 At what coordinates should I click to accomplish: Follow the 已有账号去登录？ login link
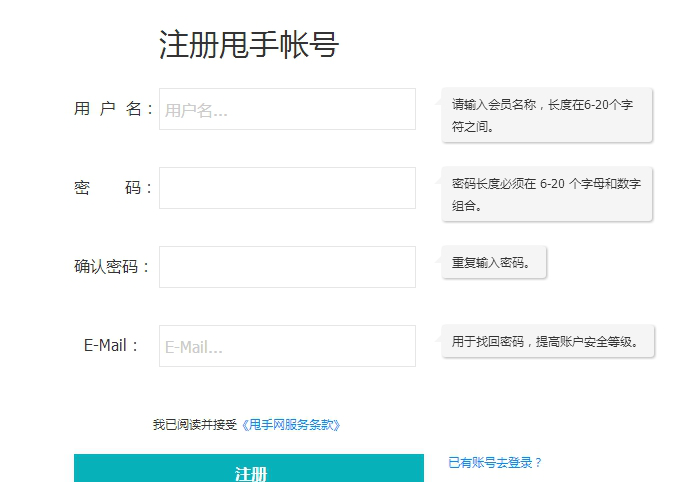pyautogui.click(x=495, y=463)
